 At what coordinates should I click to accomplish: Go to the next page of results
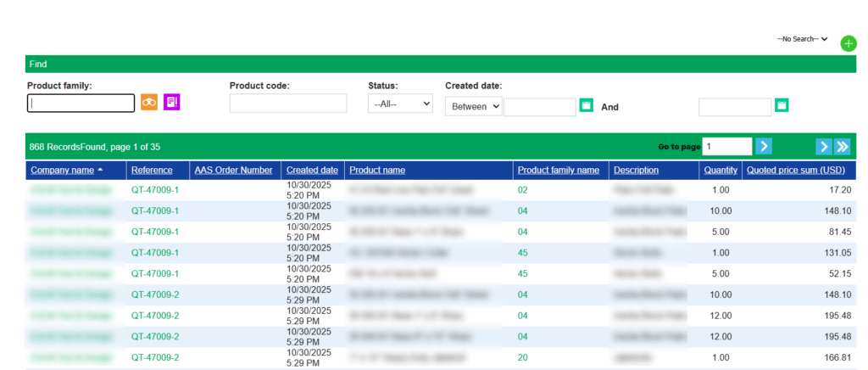[x=823, y=147]
